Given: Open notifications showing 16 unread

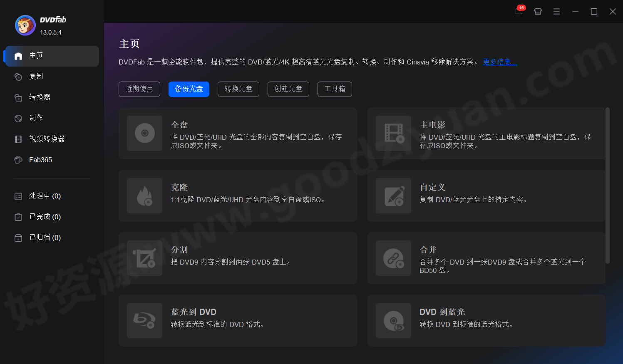Looking at the screenshot, I should click(x=519, y=11).
